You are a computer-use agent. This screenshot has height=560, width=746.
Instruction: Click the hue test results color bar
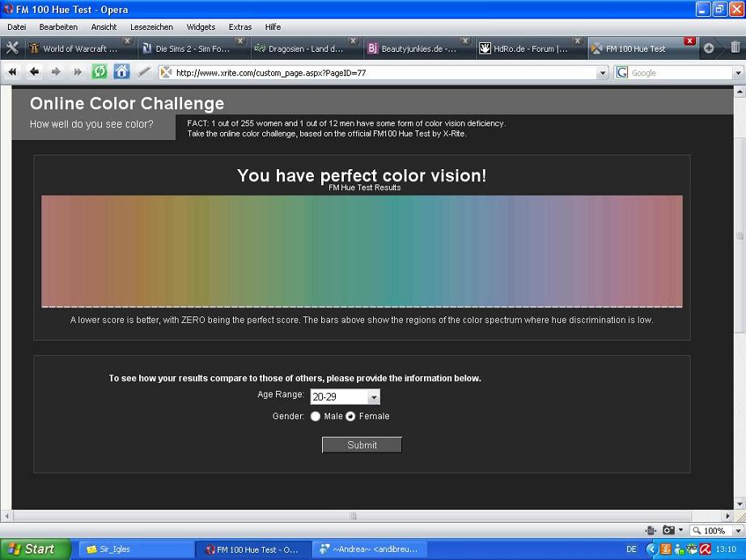click(362, 251)
